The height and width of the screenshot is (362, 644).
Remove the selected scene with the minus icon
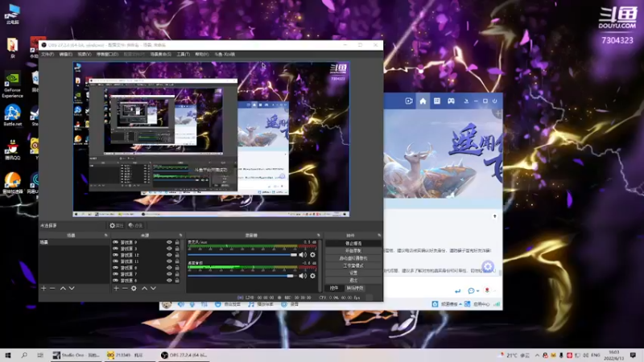tap(52, 288)
